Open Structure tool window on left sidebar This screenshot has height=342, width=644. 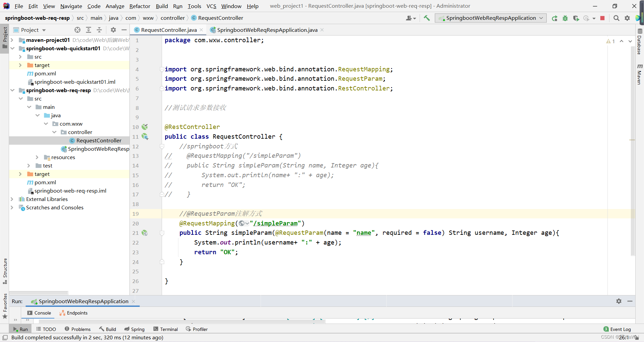(x=5, y=271)
